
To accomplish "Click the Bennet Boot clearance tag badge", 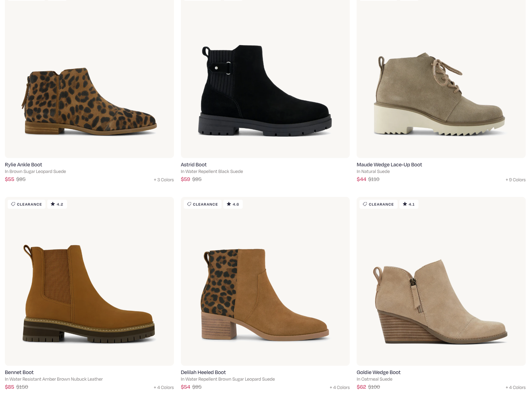I will 26,204.
